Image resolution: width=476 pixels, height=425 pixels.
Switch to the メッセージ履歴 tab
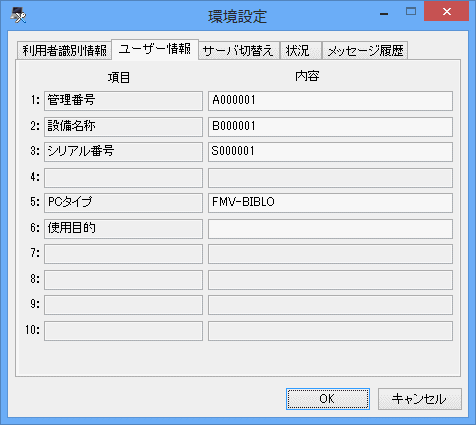click(365, 51)
